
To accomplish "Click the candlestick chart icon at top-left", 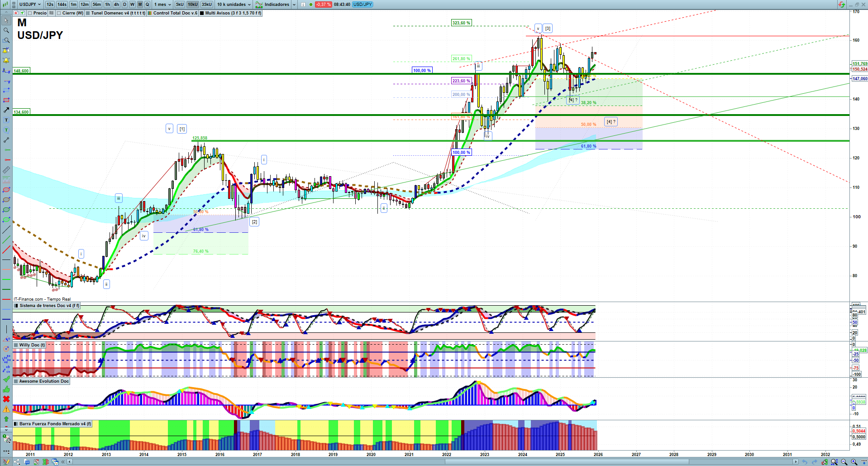I will [5, 5].
